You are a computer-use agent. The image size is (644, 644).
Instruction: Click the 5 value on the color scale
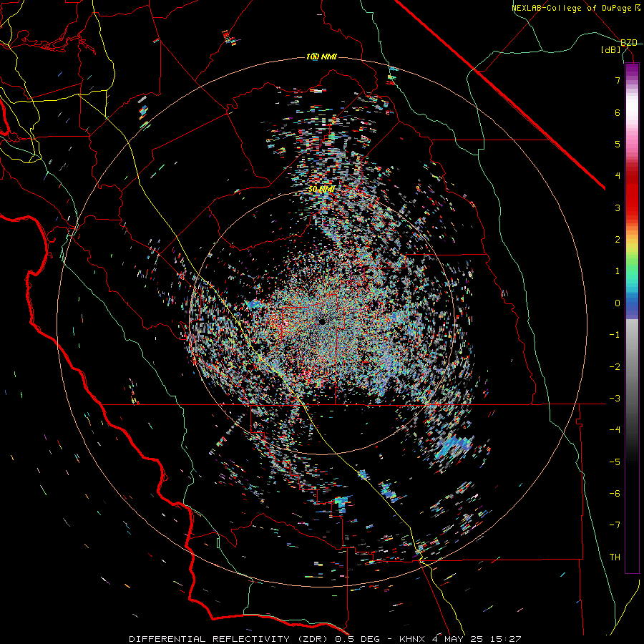618,144
